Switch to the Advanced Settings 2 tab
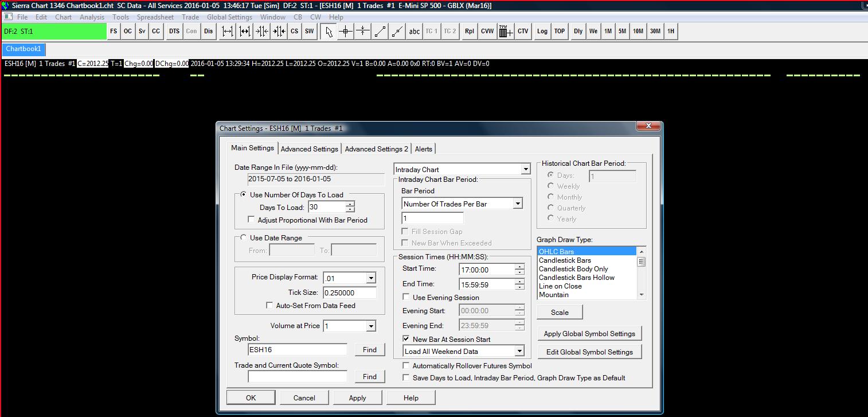The height and width of the screenshot is (417, 868). (x=376, y=149)
